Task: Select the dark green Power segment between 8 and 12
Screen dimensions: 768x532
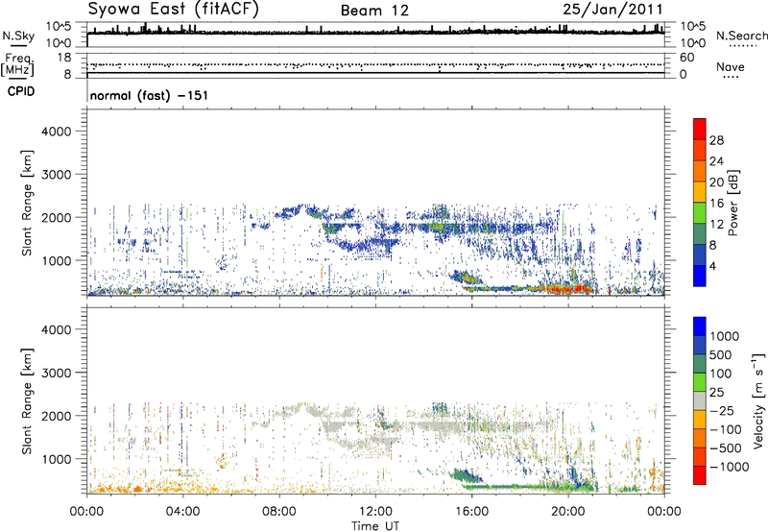Action: point(700,234)
